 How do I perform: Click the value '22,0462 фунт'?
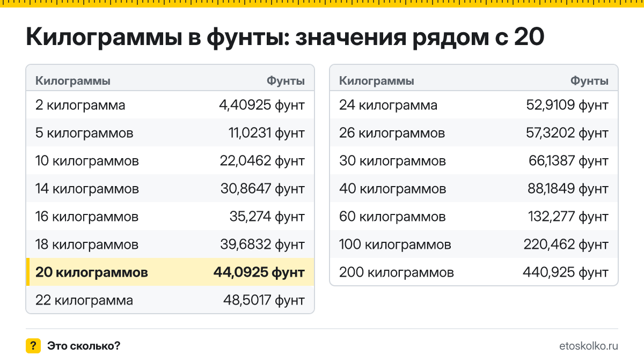[262, 161]
